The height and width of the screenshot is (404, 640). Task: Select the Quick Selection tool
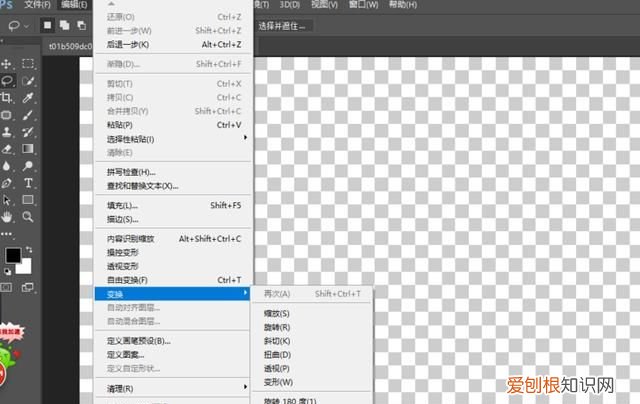(28, 80)
